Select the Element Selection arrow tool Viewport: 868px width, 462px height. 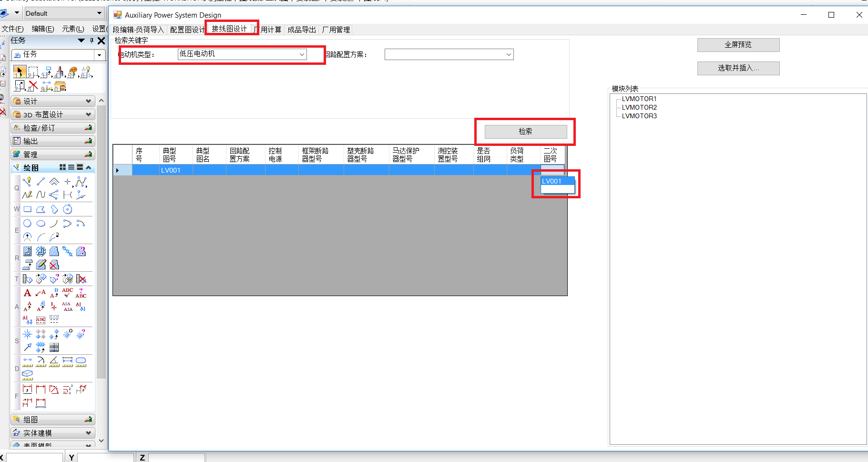20,72
